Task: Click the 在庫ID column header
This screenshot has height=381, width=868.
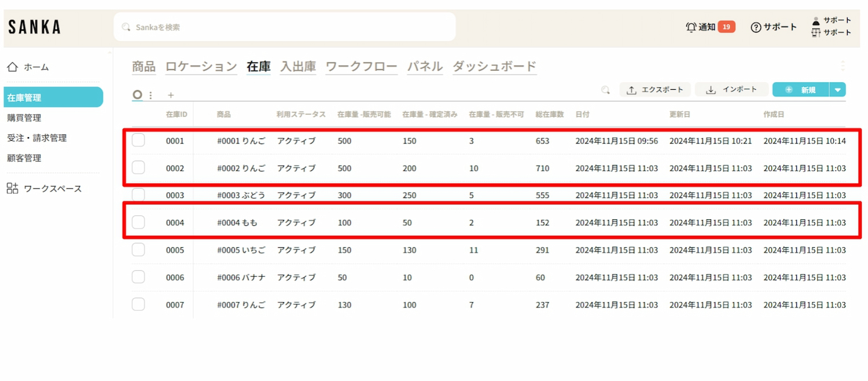Action: (x=176, y=115)
